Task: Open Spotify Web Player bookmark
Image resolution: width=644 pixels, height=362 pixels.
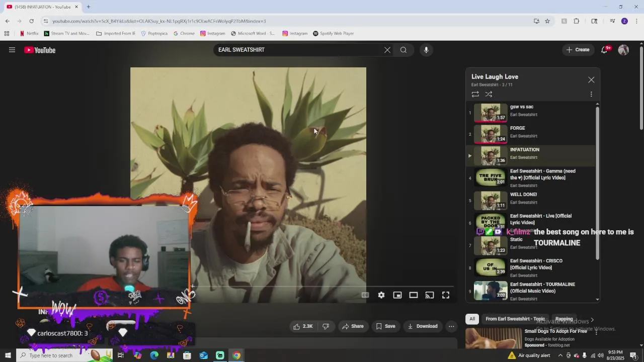Action: point(333,34)
